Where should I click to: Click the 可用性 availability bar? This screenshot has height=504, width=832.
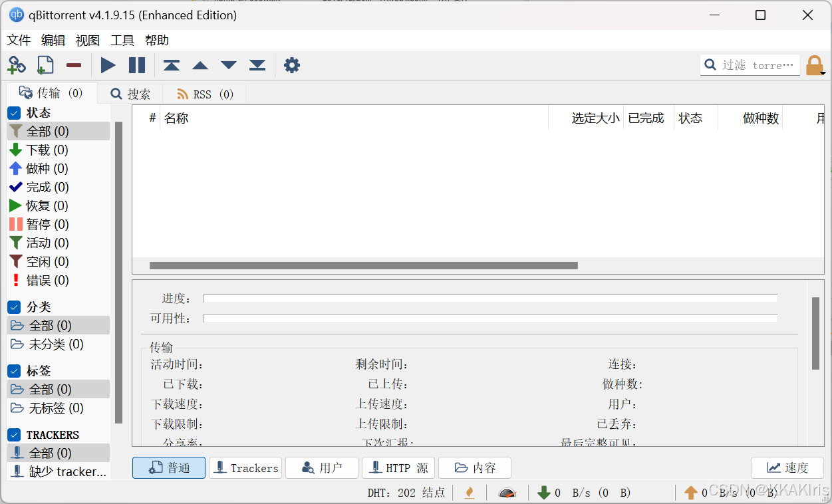tap(490, 318)
